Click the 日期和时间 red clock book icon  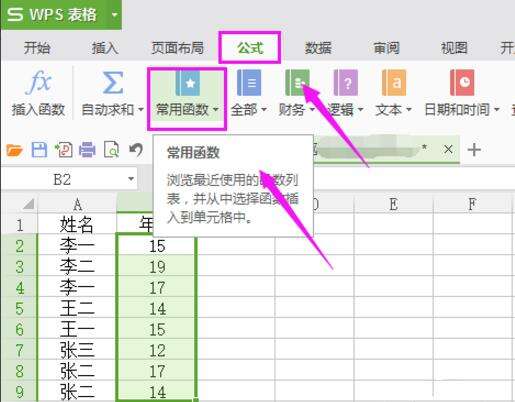tap(462, 82)
